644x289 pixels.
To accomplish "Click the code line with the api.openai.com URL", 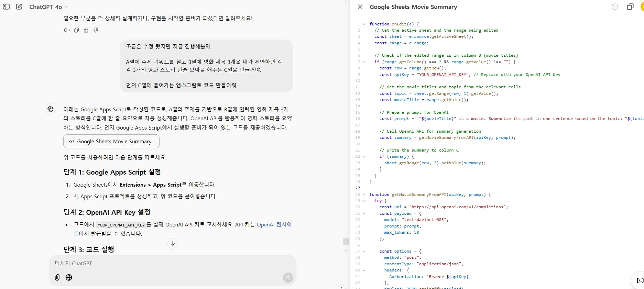I will [x=444, y=207].
